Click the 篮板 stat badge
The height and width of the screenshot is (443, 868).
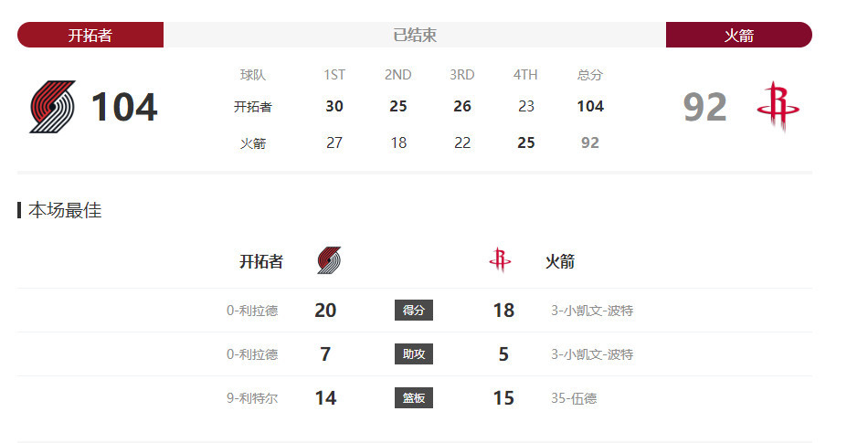(414, 398)
